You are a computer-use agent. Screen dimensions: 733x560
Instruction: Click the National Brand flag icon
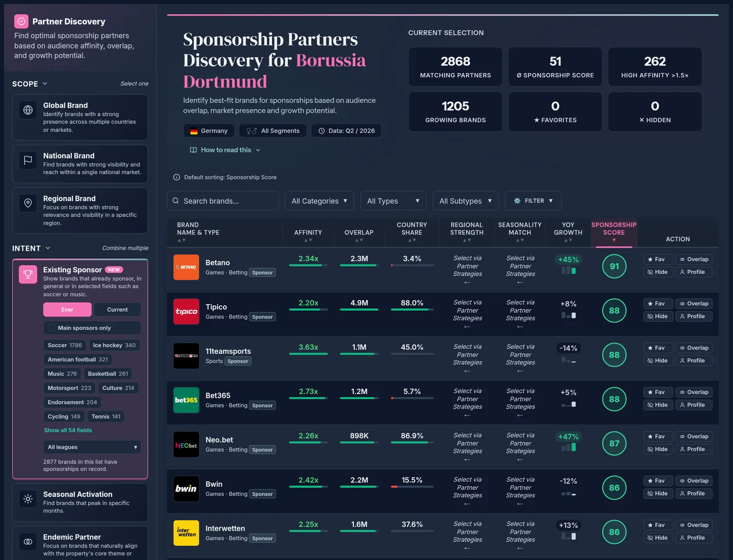click(x=28, y=160)
